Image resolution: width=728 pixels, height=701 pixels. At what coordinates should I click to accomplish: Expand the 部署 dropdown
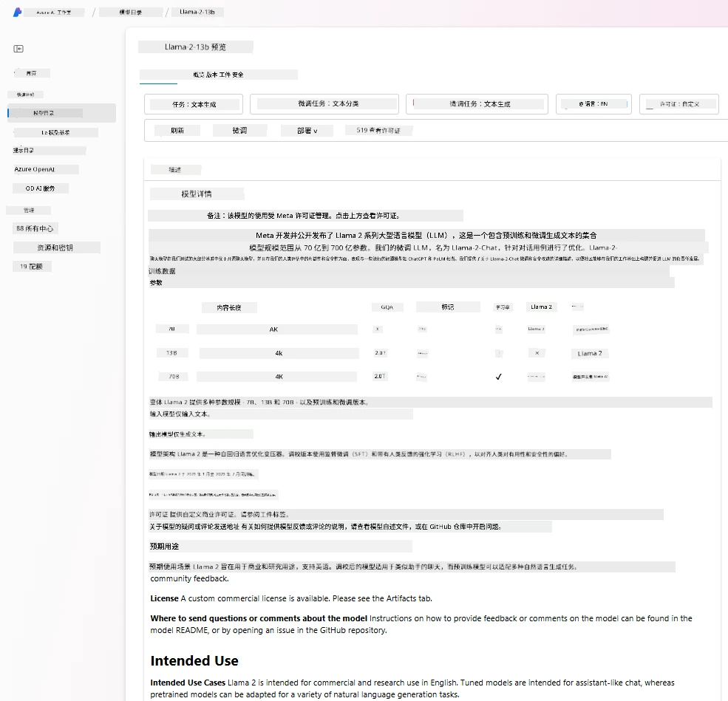pyautogui.click(x=307, y=131)
